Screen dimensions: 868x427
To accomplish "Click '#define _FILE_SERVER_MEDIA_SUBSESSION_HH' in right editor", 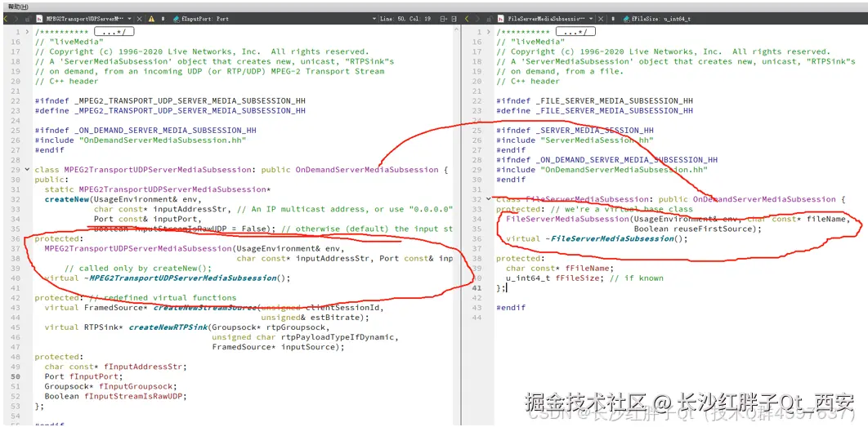I will click(594, 110).
